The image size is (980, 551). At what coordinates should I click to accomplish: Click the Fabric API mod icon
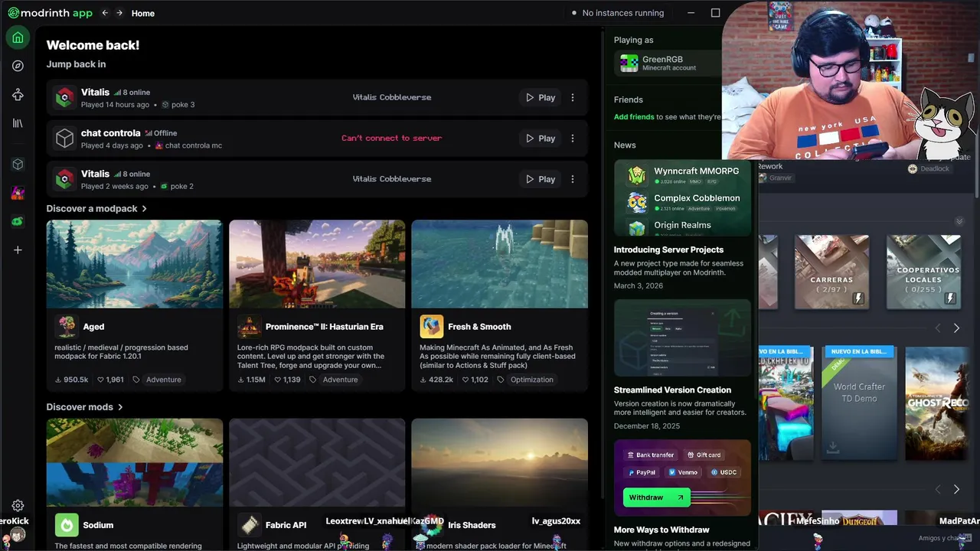(x=249, y=525)
